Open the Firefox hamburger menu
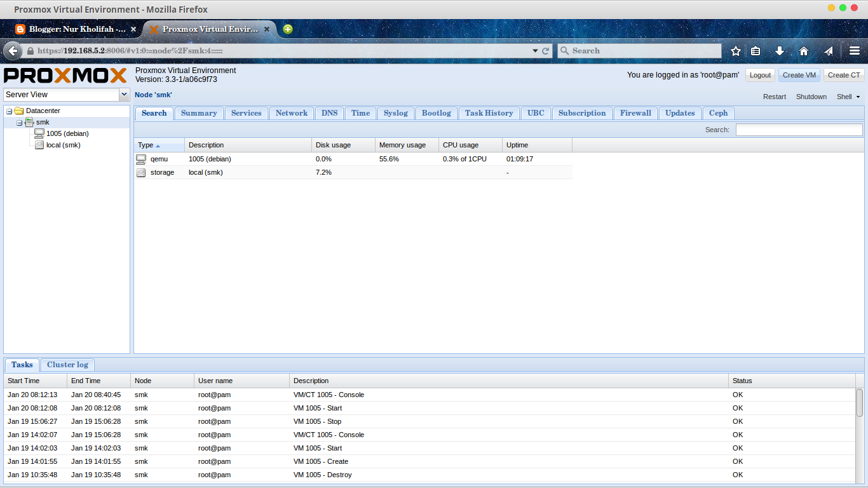 pyautogui.click(x=855, y=51)
